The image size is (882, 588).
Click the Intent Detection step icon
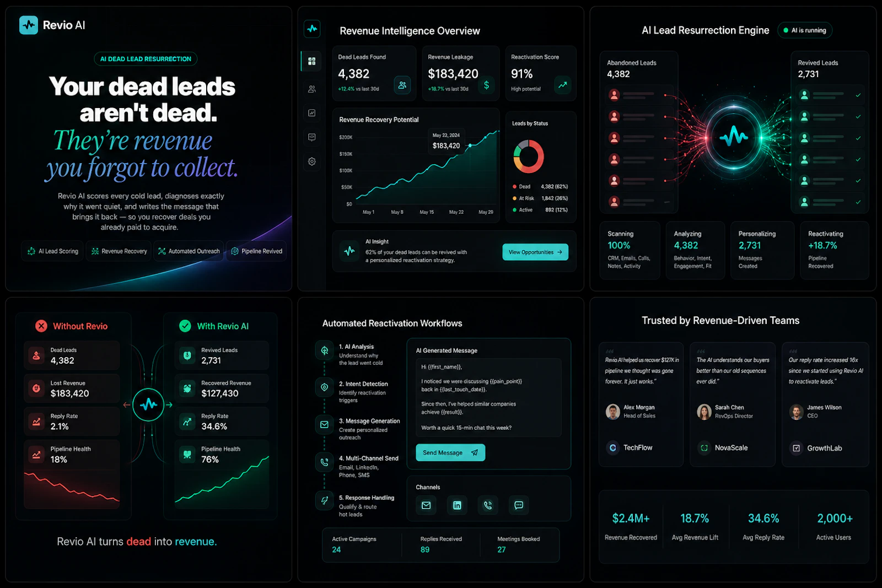(x=325, y=387)
